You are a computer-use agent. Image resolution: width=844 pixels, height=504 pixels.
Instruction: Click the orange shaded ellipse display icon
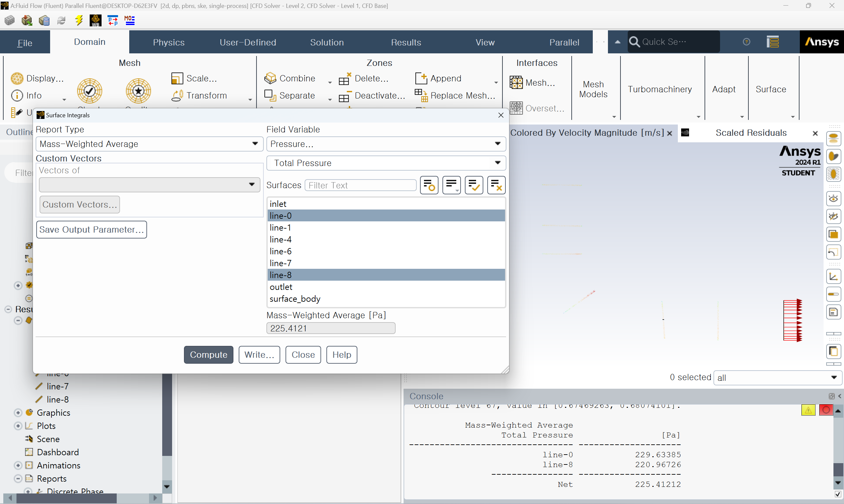833,156
